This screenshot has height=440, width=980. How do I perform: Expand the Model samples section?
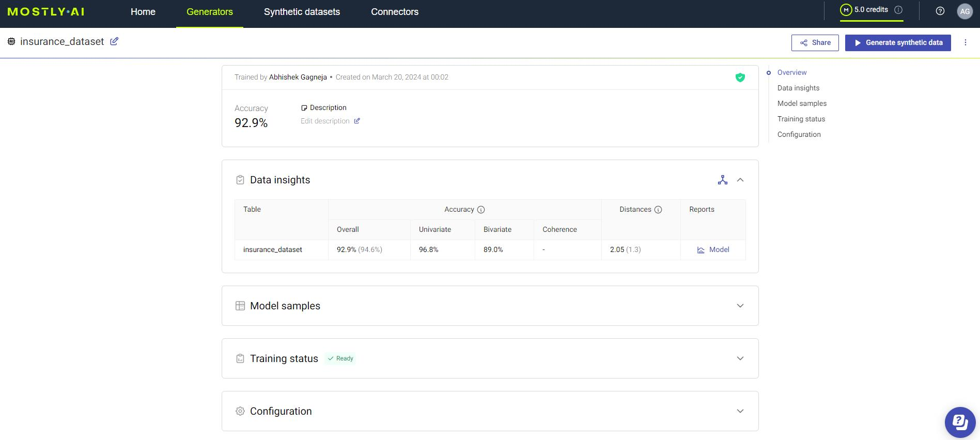point(740,306)
